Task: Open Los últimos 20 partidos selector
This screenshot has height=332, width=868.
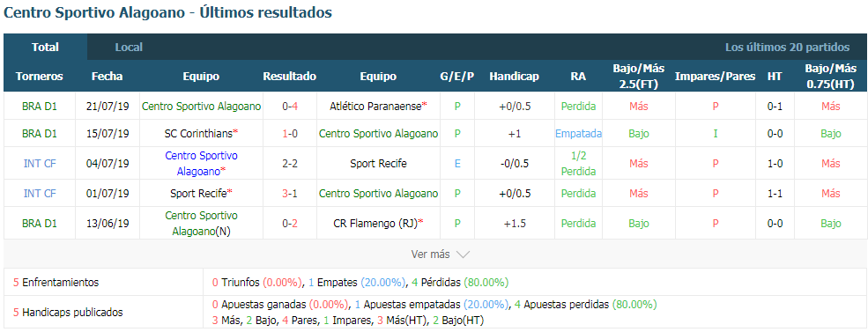Action: click(787, 47)
